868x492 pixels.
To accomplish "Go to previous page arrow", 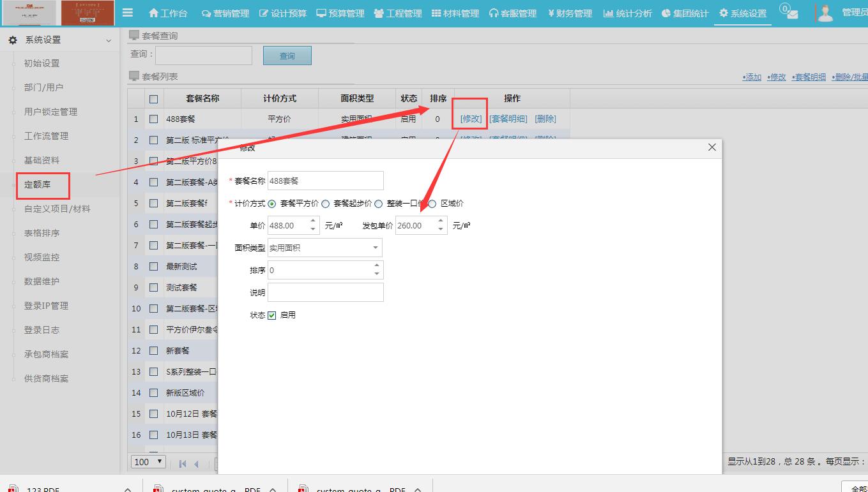I will tap(197, 463).
